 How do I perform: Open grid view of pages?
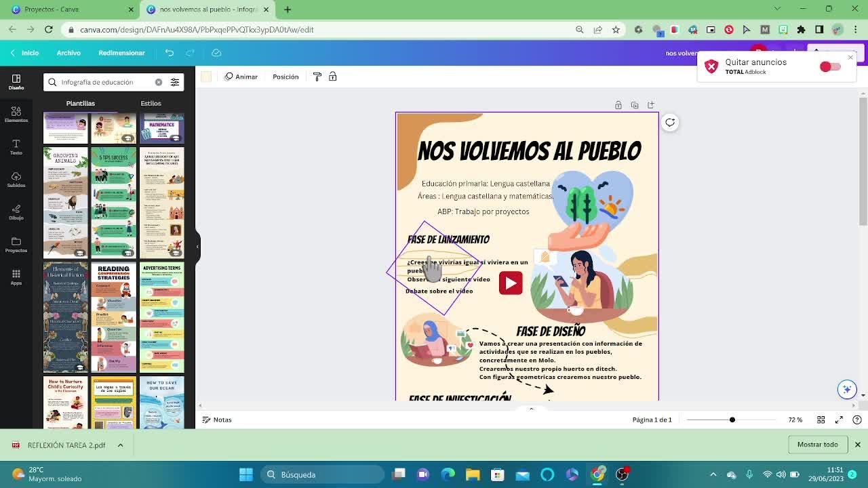point(821,420)
